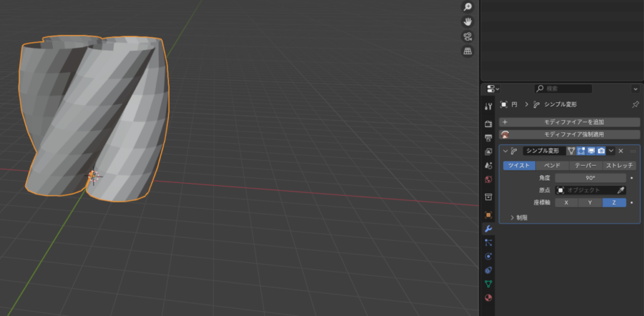Toggle modifier edit mode display icon
Viewport: 644px width, 316px height.
[581, 151]
